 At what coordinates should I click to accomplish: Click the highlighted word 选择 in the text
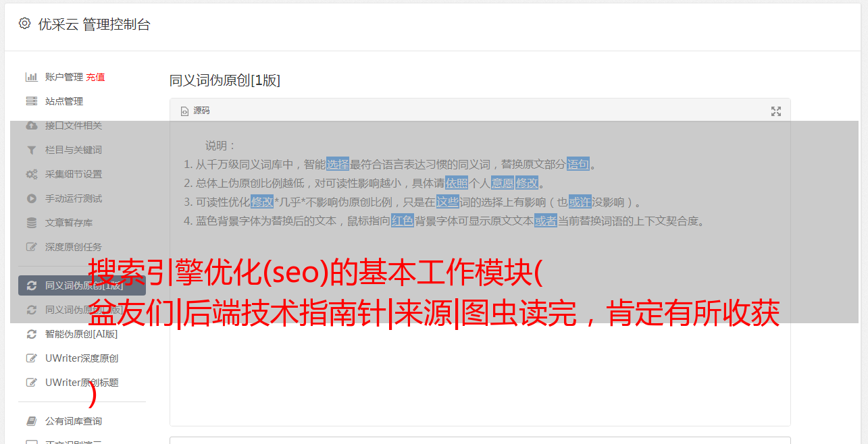pos(338,164)
